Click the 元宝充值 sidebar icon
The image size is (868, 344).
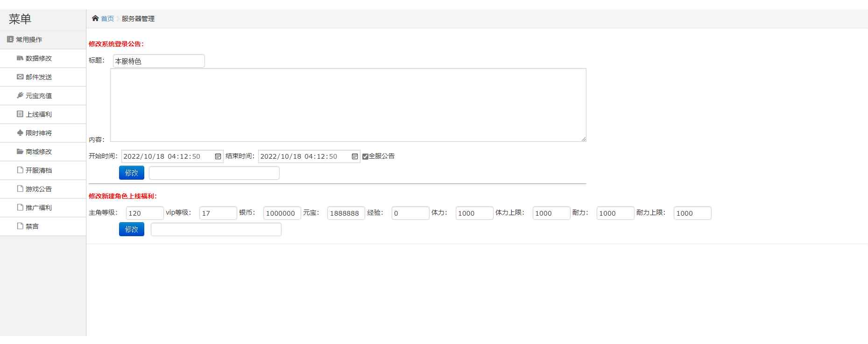tap(20, 96)
